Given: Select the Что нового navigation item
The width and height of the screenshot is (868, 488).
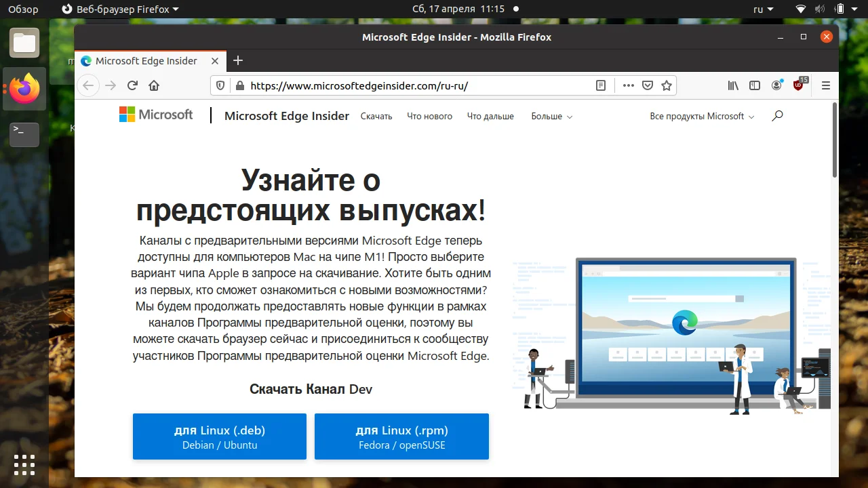Looking at the screenshot, I should click(429, 116).
